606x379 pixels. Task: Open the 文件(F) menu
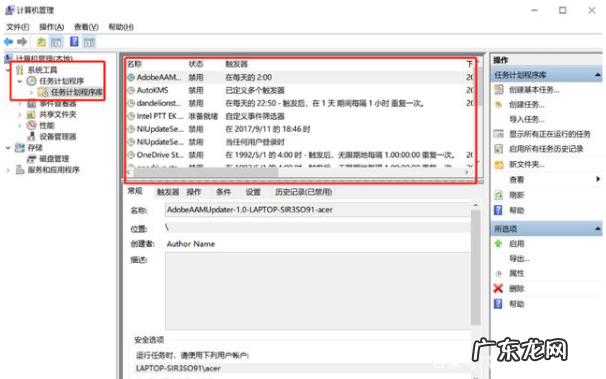(x=18, y=27)
